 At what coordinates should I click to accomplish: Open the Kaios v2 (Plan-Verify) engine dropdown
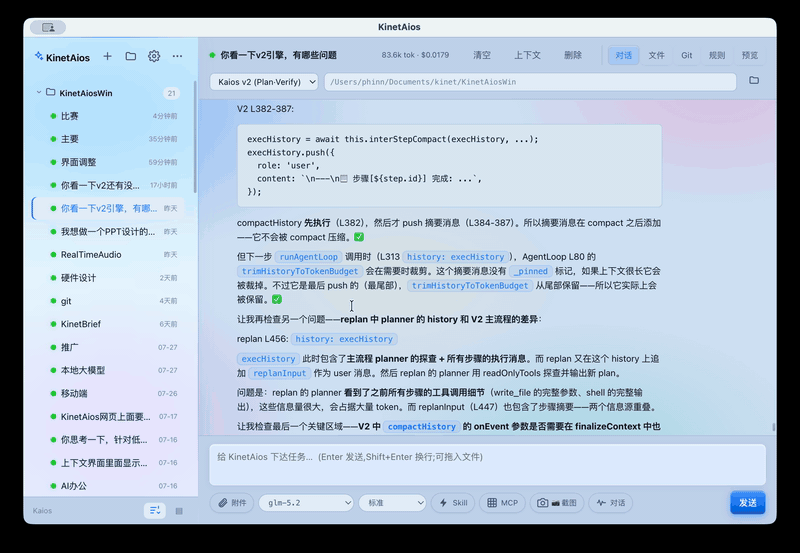264,82
